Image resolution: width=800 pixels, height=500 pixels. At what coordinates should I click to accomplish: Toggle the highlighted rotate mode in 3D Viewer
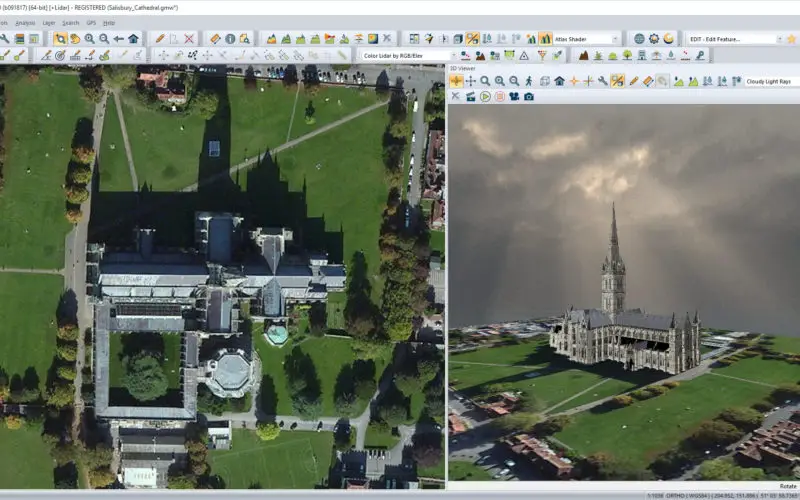[x=456, y=81]
